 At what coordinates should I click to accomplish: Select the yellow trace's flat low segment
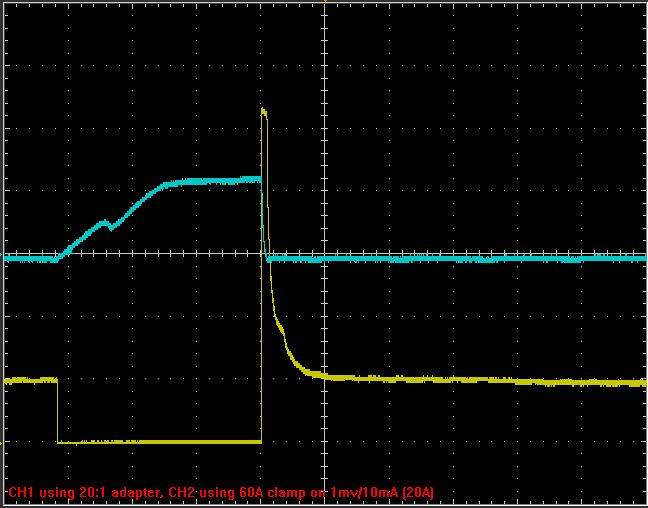tap(160, 441)
